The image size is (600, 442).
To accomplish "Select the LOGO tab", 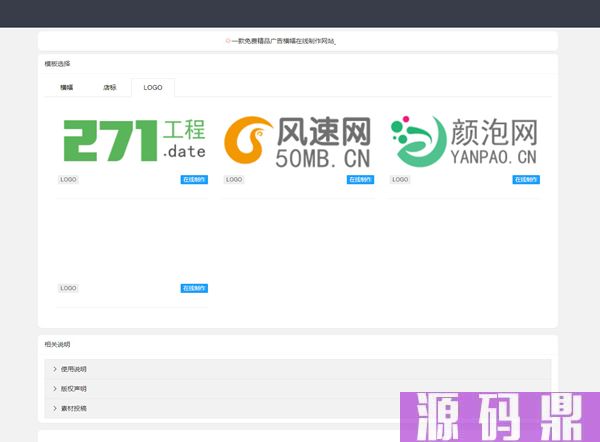I will pyautogui.click(x=153, y=88).
